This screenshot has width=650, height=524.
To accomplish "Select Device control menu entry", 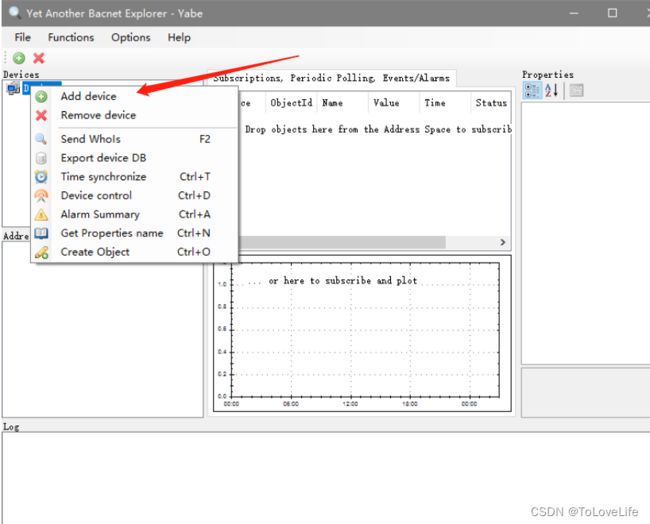I will click(x=134, y=195).
